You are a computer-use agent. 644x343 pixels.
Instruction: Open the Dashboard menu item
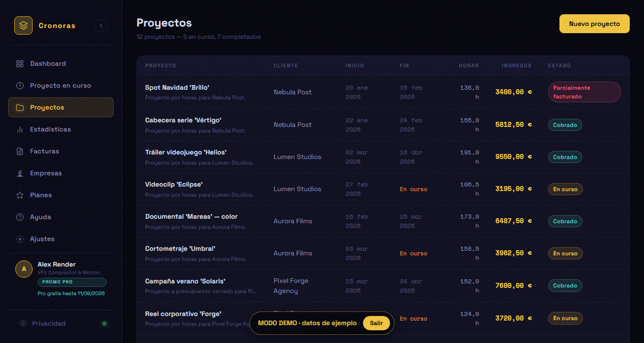click(61, 64)
